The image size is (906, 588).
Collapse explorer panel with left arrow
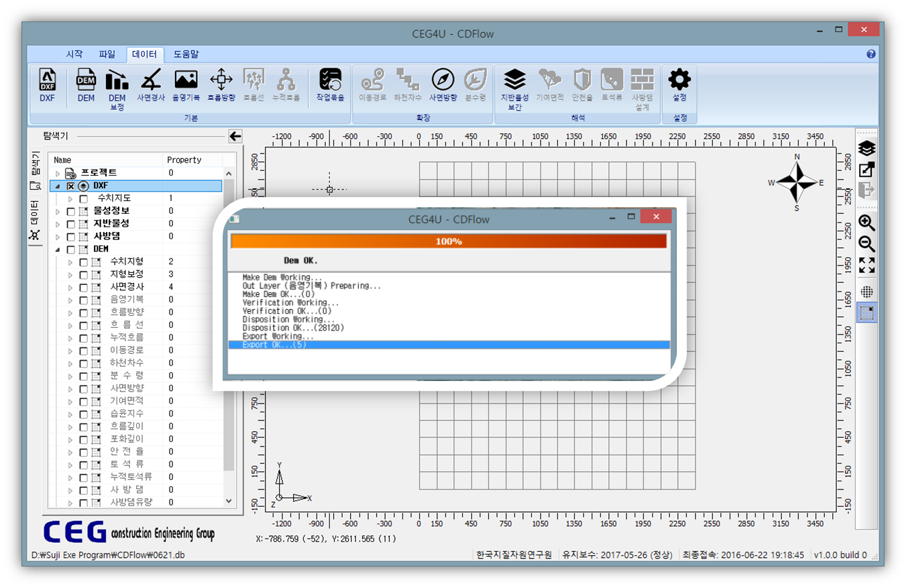click(235, 136)
